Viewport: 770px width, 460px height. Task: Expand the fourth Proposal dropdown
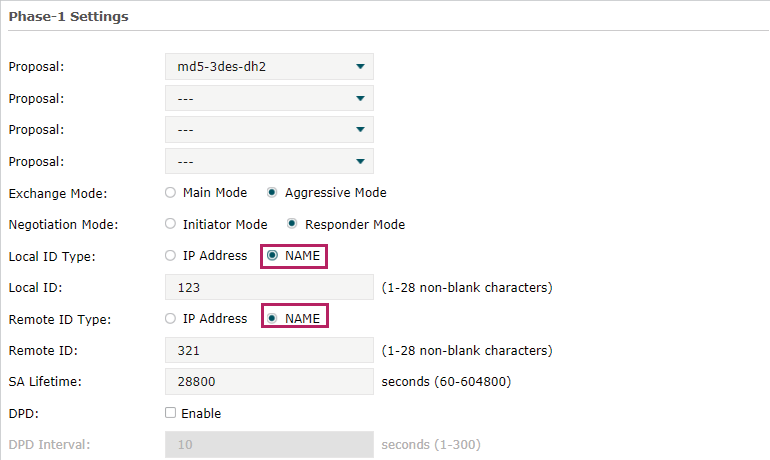(x=268, y=161)
